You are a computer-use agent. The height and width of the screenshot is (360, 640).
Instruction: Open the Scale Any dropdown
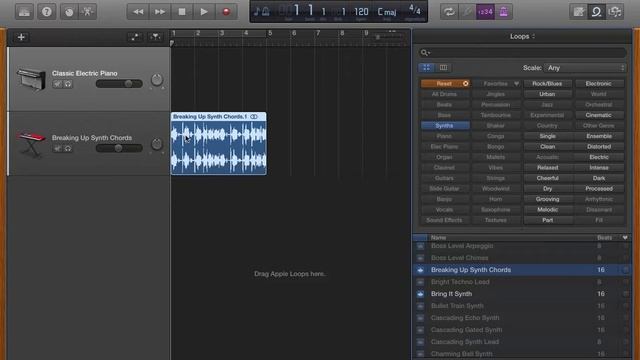586,68
